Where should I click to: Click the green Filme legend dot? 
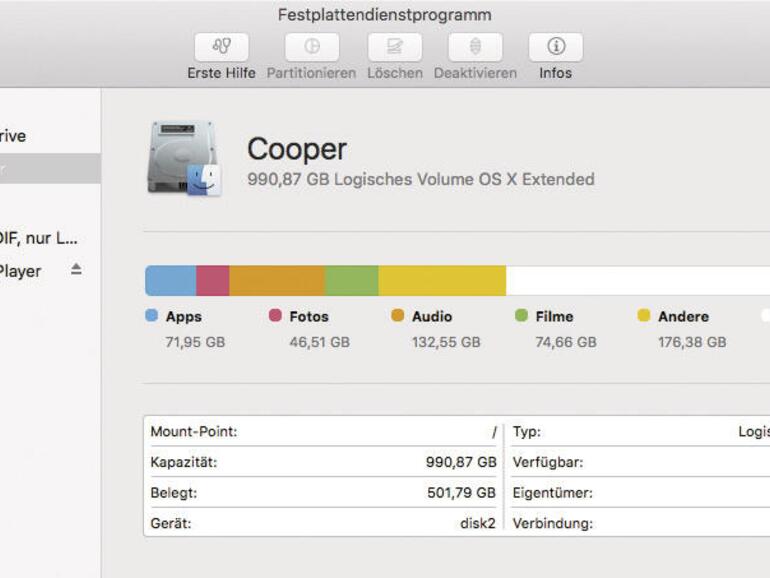tap(521, 316)
